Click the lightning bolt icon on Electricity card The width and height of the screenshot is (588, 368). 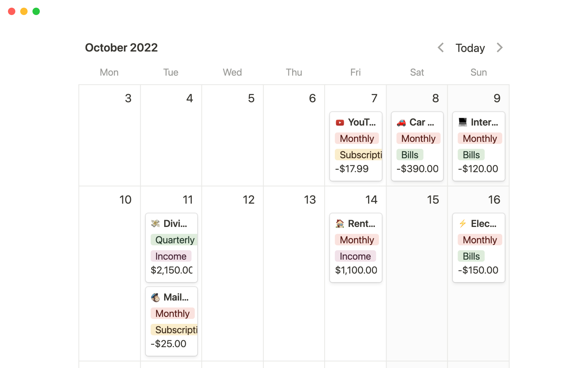[462, 224]
